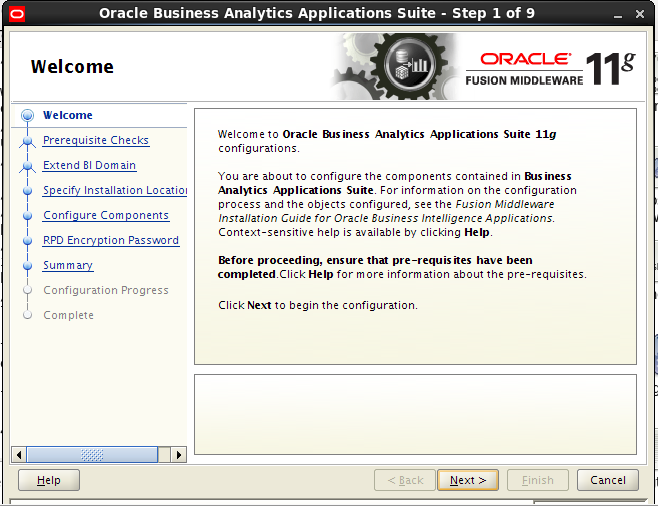Click the Configure Components step bullet
The height and width of the screenshot is (506, 658).
(28, 216)
